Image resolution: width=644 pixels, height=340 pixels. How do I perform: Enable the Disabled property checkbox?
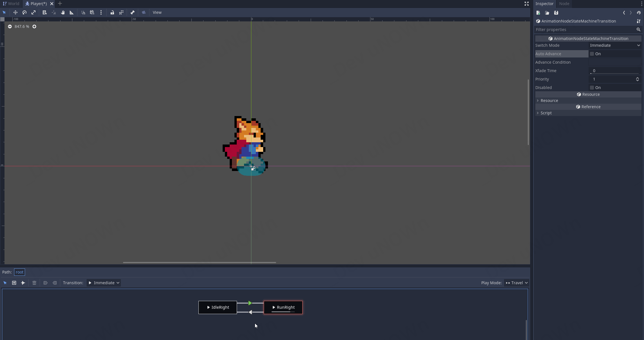pos(592,88)
